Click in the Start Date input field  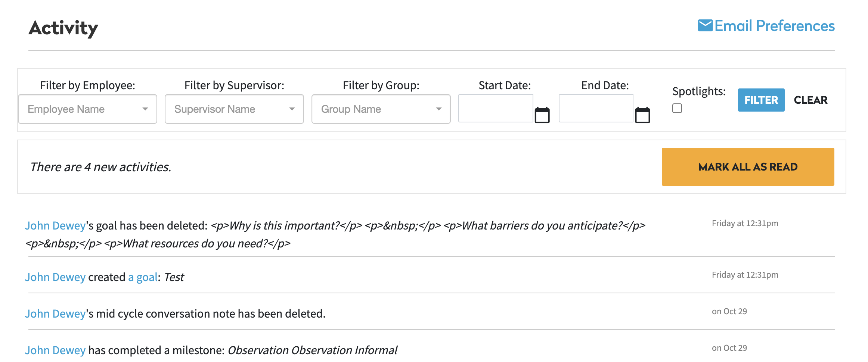495,108
